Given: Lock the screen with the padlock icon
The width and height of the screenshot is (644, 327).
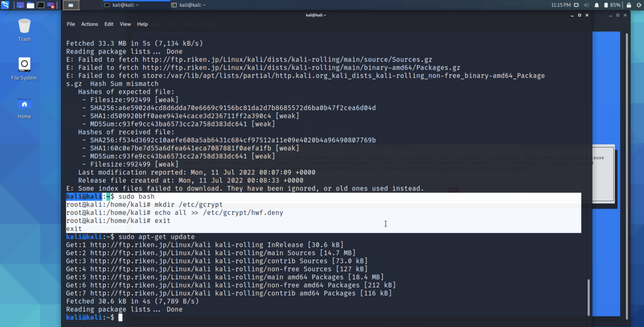Looking at the screenshot, I should tap(629, 5).
